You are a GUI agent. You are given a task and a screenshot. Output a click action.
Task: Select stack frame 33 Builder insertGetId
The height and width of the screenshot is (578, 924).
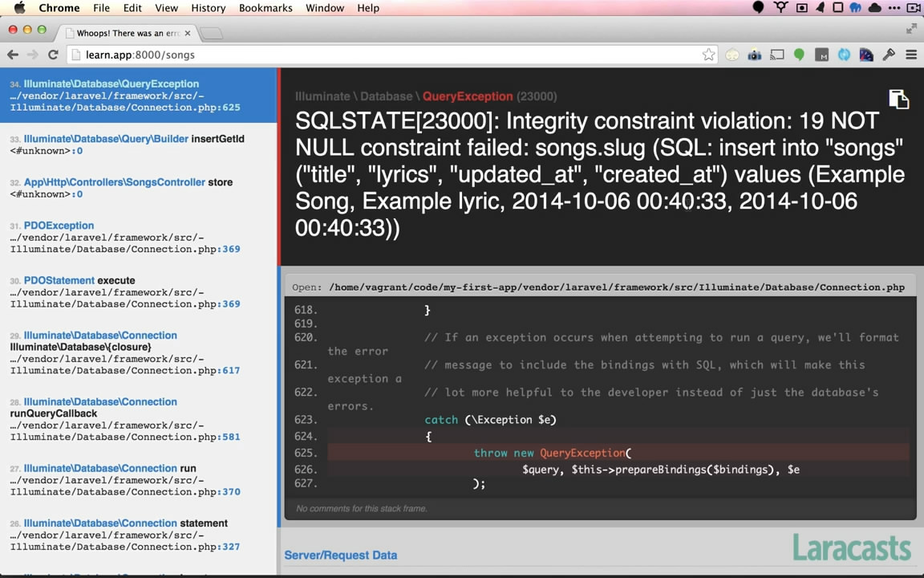point(138,144)
